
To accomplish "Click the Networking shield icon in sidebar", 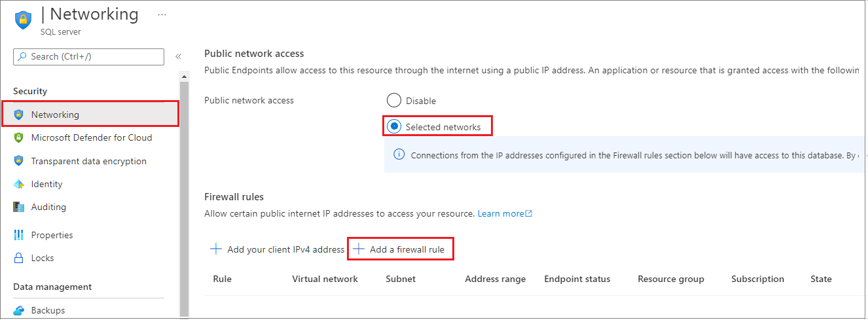I will [x=19, y=115].
